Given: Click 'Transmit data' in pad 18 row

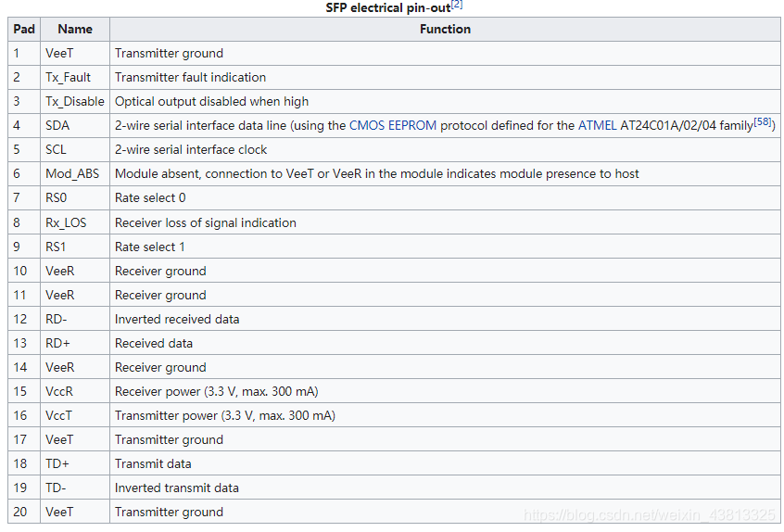Looking at the screenshot, I should pos(153,463).
